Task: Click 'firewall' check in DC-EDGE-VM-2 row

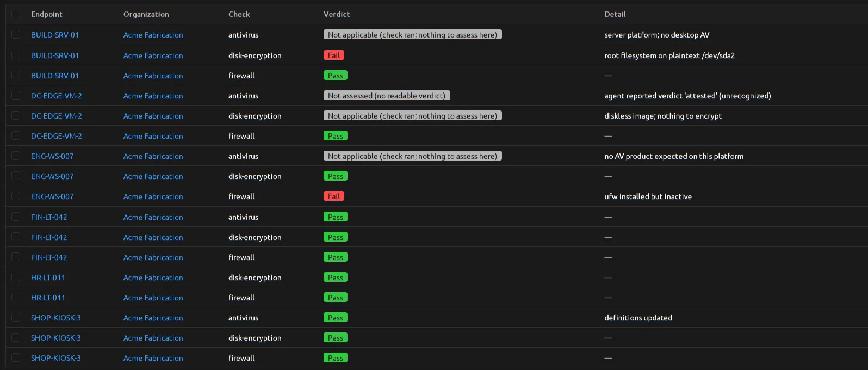Action: 241,136
